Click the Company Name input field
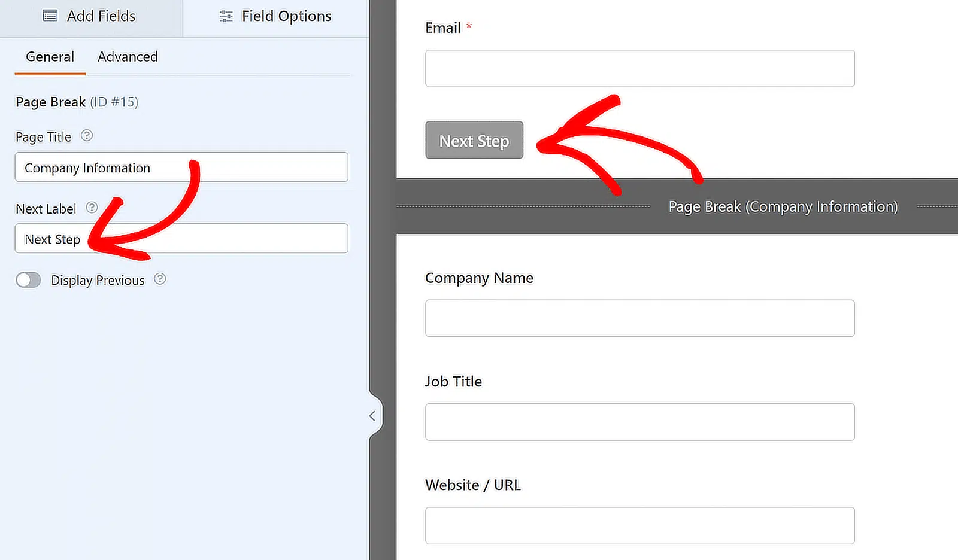Viewport: 958px width, 560px height. pyautogui.click(x=639, y=318)
